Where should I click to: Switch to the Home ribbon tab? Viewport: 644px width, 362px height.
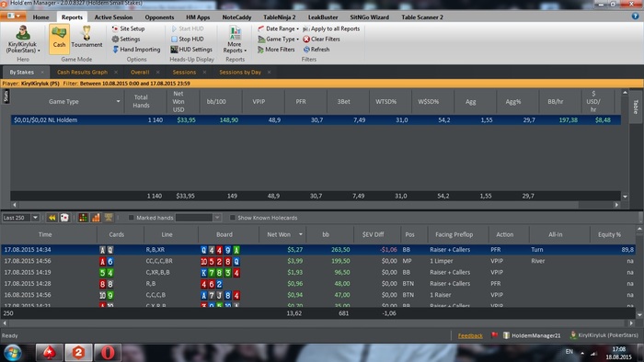40,17
